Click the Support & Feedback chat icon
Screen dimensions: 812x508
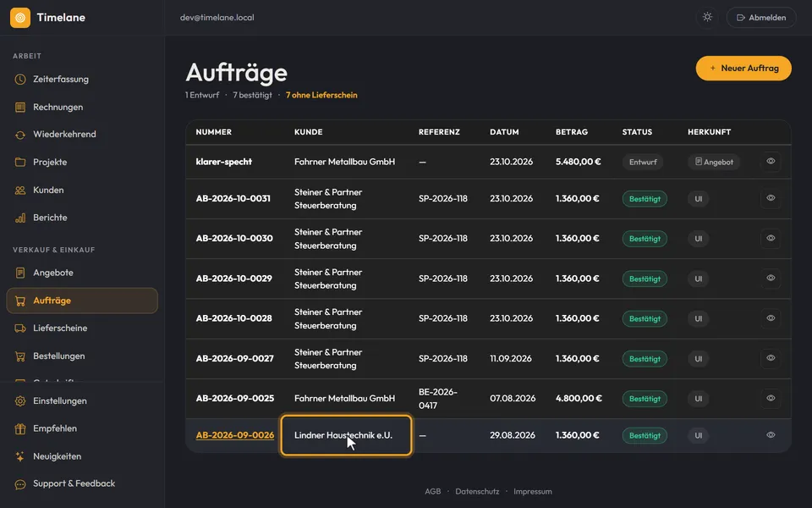(20, 484)
